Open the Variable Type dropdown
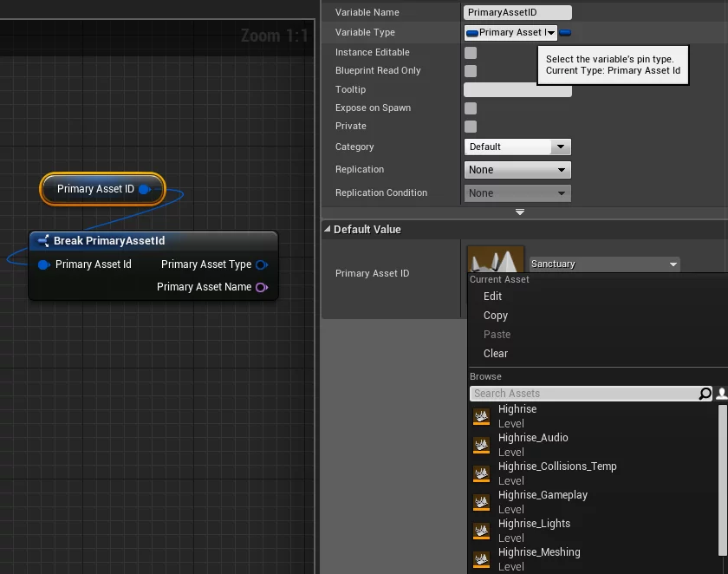The image size is (728, 574). coord(510,33)
